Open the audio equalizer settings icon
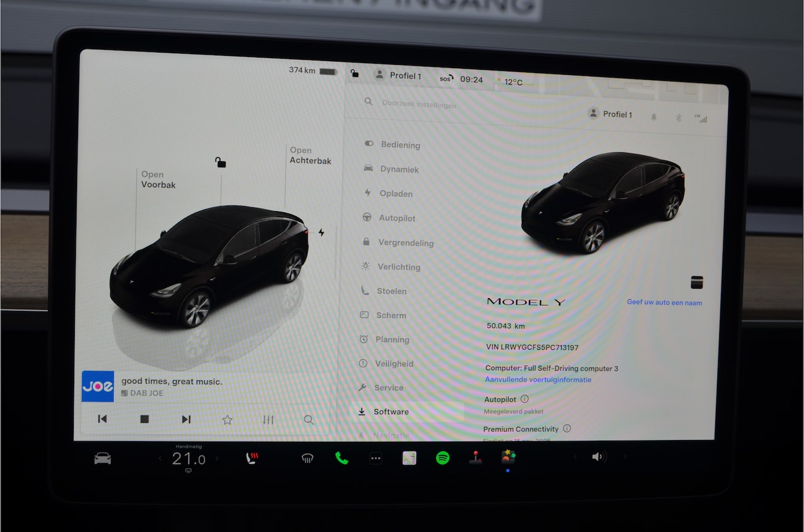Image resolution: width=804 pixels, height=532 pixels. [x=268, y=420]
